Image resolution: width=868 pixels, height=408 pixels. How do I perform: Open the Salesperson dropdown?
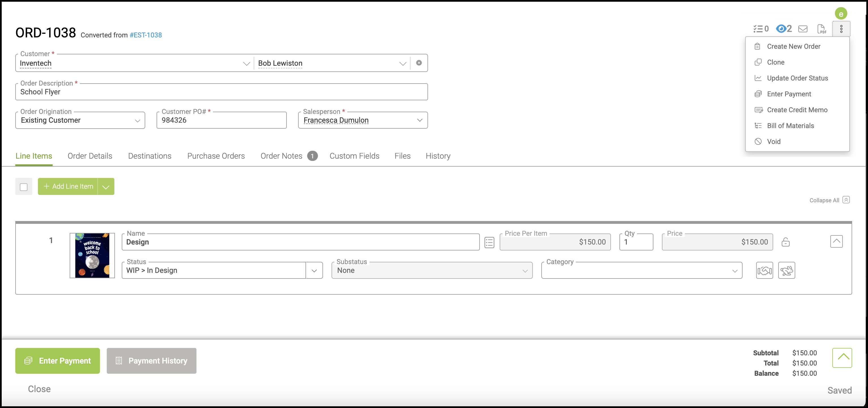point(420,120)
